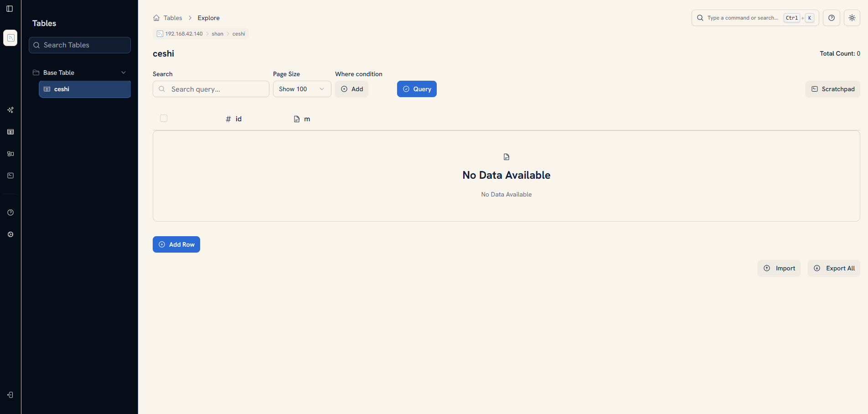
Task: Click the home icon in breadcrumb
Action: click(156, 18)
